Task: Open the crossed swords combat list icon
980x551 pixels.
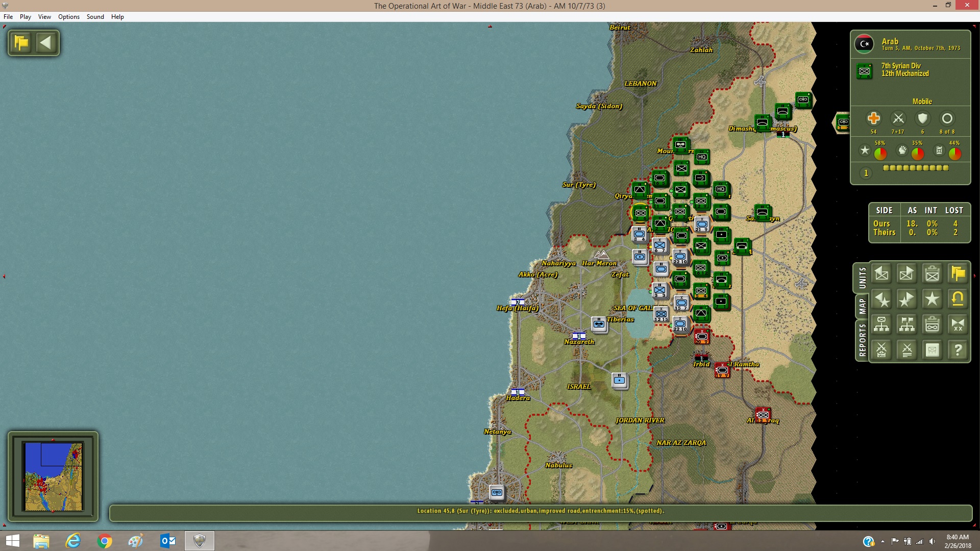Action: click(906, 350)
